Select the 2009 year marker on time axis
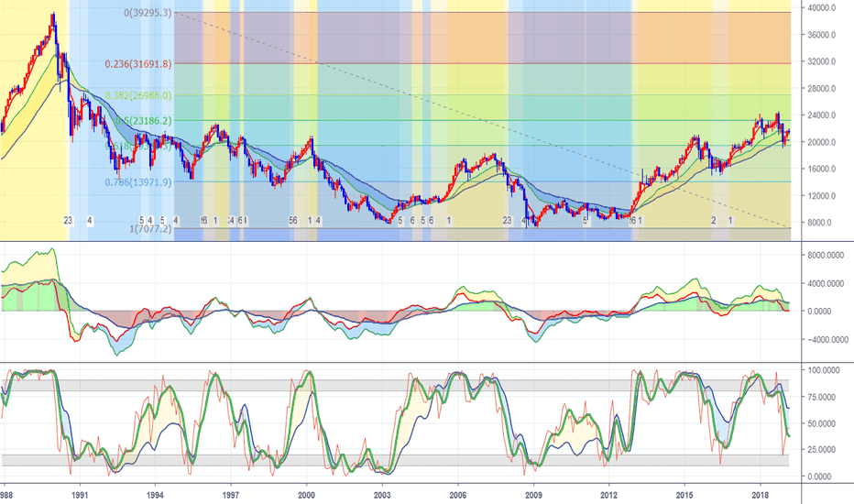854x504 pixels. tap(533, 495)
